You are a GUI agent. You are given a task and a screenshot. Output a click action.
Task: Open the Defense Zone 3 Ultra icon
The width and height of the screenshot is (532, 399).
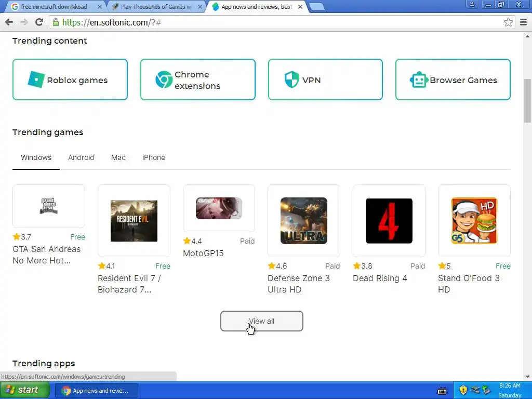tap(303, 221)
